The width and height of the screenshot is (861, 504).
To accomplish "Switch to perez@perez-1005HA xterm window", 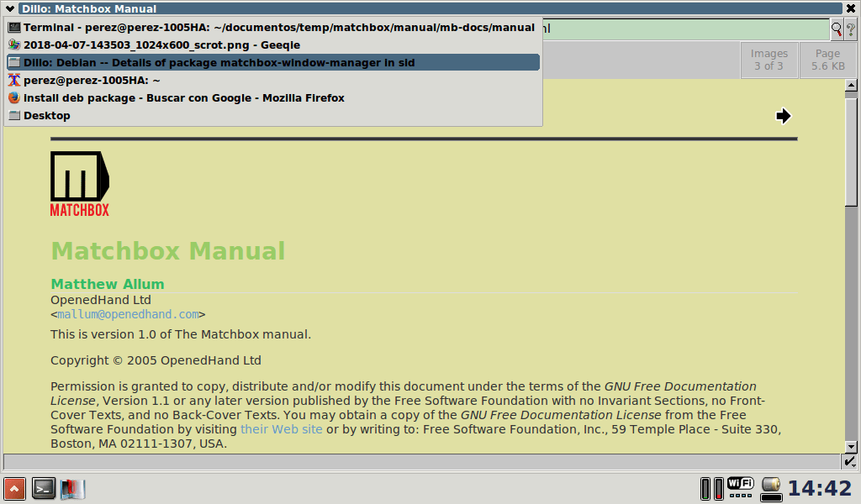I will pos(92,80).
